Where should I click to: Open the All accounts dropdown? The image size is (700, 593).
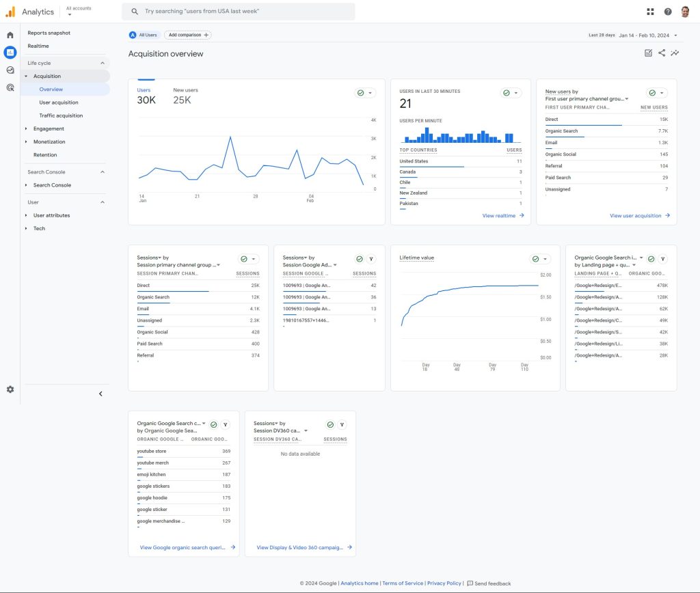78,11
